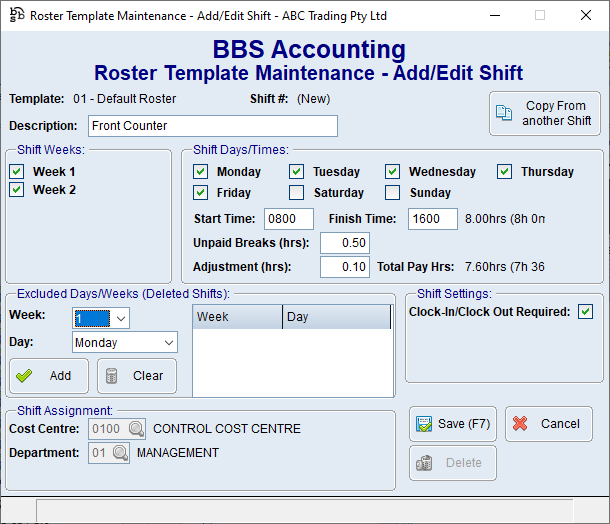Uncheck the Wednesday checkbox
This screenshot has height=524, width=610.
pyautogui.click(x=393, y=172)
